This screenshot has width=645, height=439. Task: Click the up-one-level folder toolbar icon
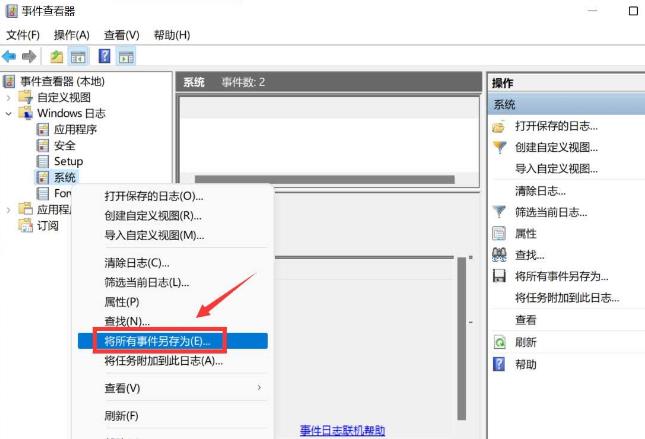(x=56, y=56)
